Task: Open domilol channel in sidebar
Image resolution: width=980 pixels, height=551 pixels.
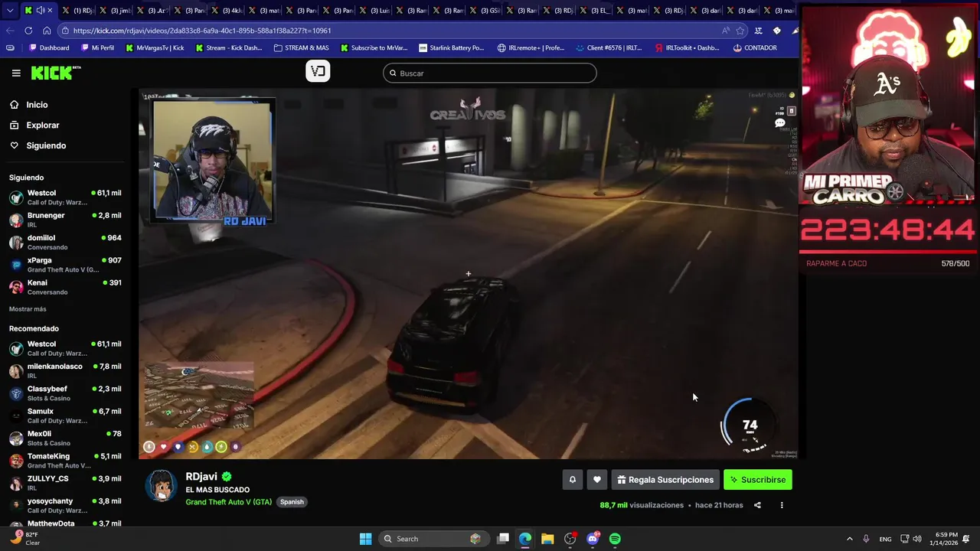Action: (x=66, y=242)
